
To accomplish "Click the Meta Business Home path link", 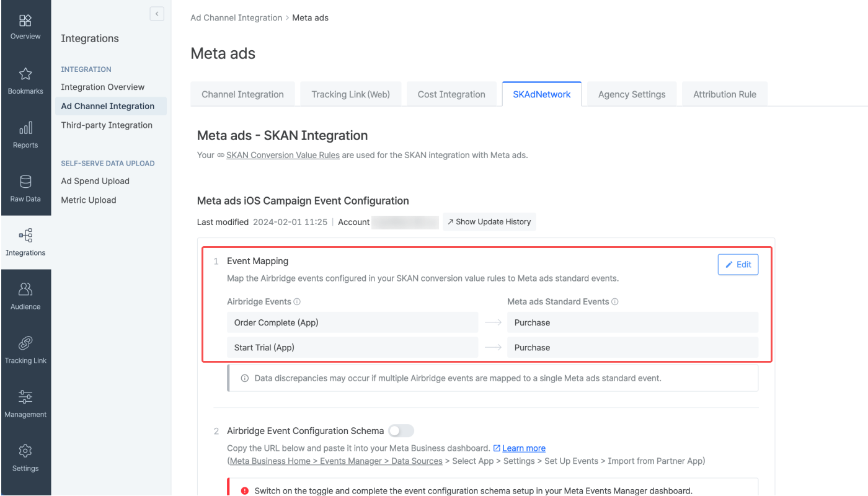I will [335, 461].
